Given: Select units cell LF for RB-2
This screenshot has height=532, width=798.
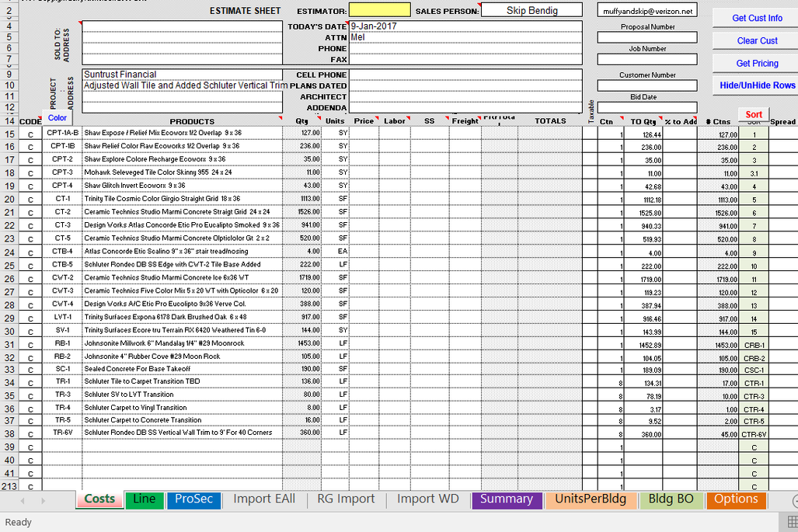Looking at the screenshot, I should click(335, 356).
